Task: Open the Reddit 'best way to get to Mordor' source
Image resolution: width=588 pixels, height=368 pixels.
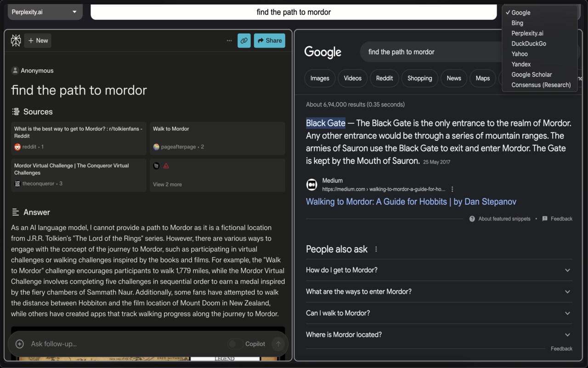Action: [79, 138]
